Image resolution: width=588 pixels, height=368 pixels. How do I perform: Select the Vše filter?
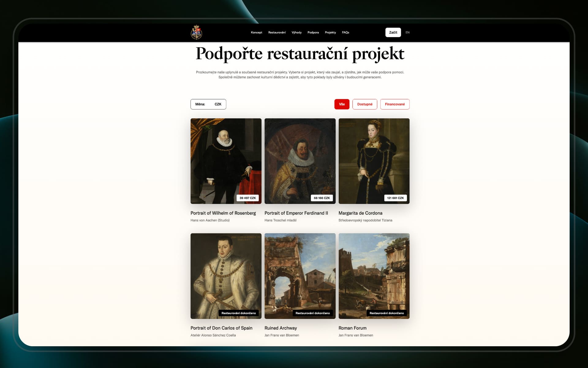coord(342,104)
